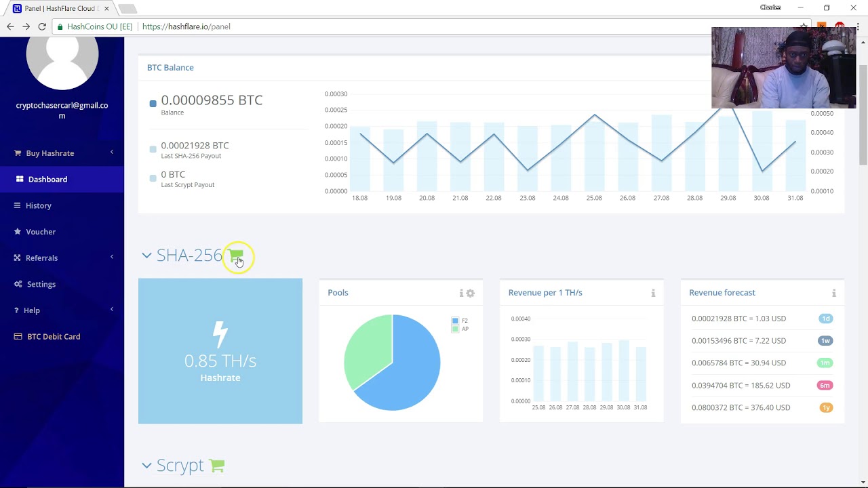The image size is (868, 488).
Task: Open a new browser tab
Action: tap(127, 9)
